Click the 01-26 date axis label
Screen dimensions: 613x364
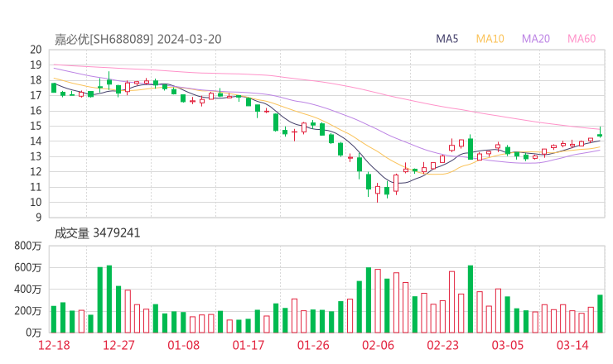pos(313,345)
